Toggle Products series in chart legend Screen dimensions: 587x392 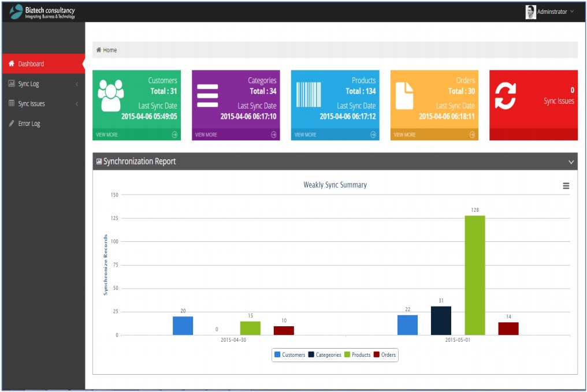click(357, 354)
